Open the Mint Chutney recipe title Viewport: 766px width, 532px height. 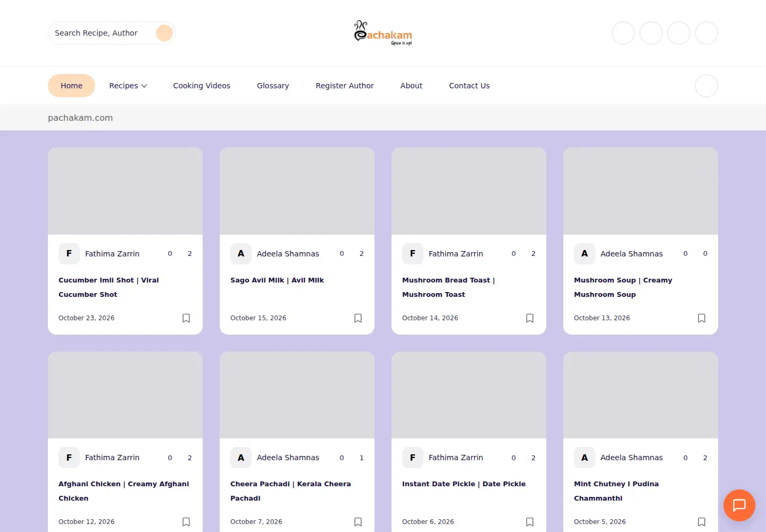point(616,491)
